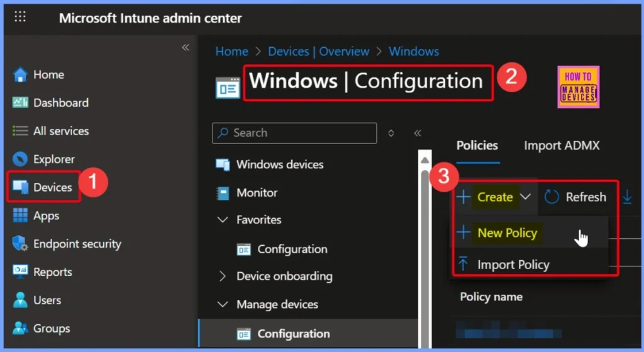Click the Windows Configuration page header icon
The image size is (644, 352).
pos(228,87)
